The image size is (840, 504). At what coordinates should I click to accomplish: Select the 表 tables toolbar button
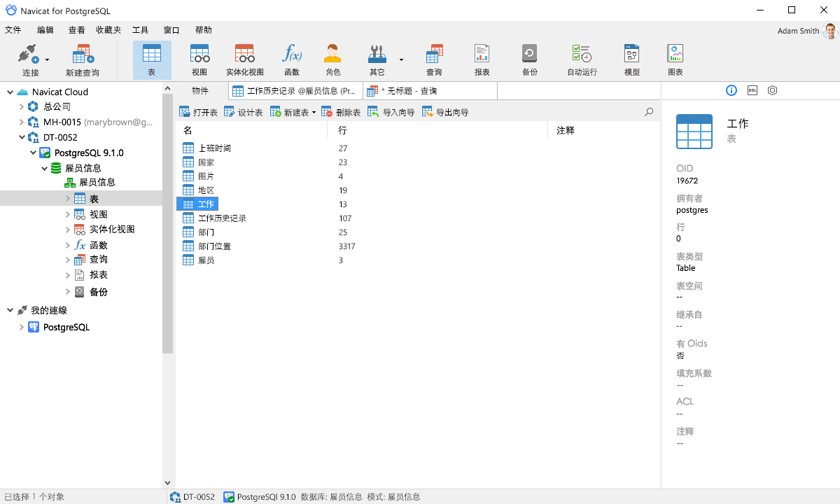pyautogui.click(x=152, y=60)
